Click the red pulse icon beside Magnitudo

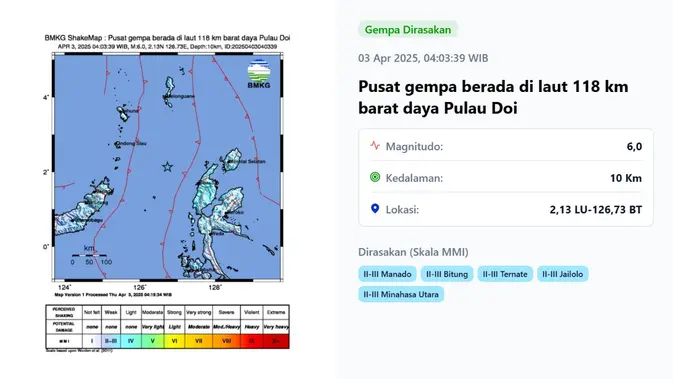[x=375, y=146]
